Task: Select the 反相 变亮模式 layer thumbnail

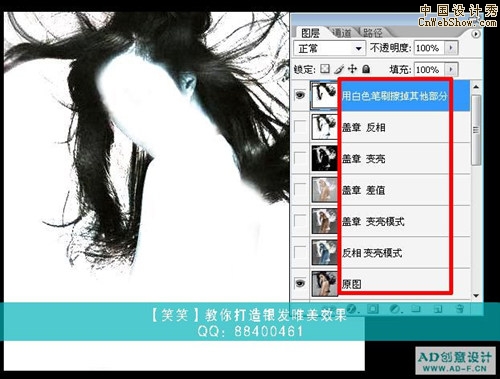Action: pos(324,252)
